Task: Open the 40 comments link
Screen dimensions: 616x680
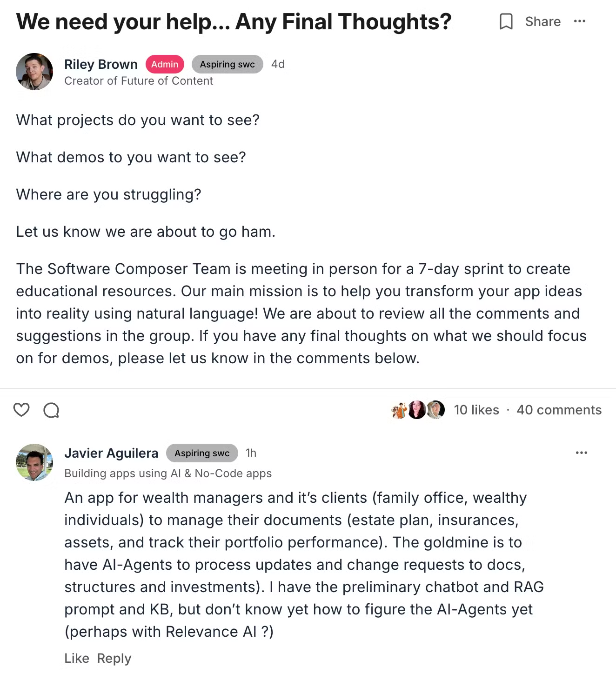Action: coord(559,410)
